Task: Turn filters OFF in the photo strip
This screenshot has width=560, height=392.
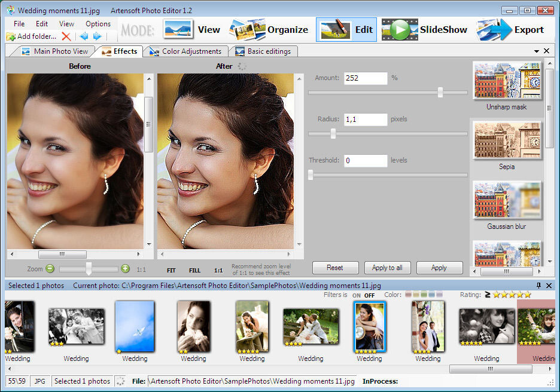Action: point(370,295)
